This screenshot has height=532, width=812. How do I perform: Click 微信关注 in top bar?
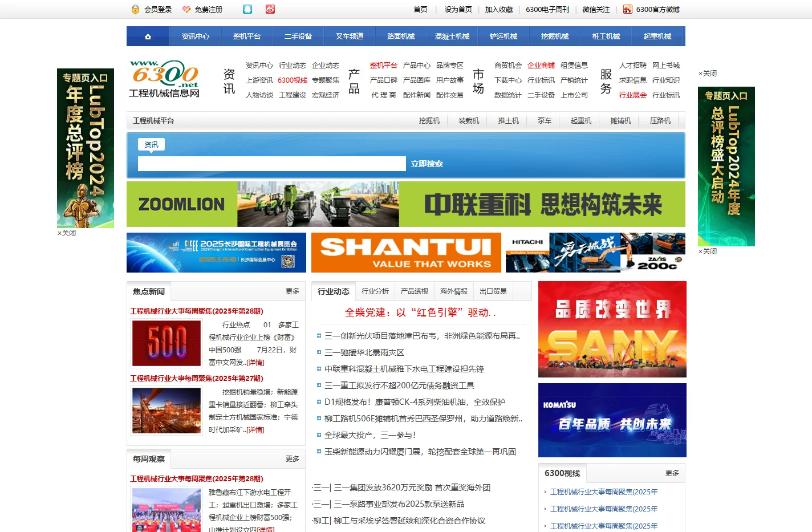pos(596,10)
